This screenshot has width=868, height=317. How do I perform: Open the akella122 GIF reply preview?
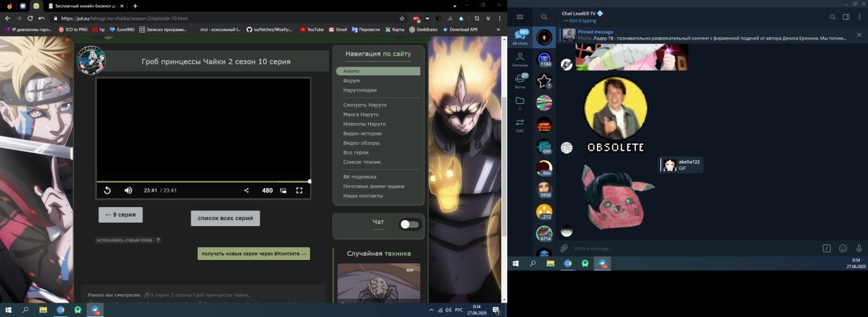682,165
